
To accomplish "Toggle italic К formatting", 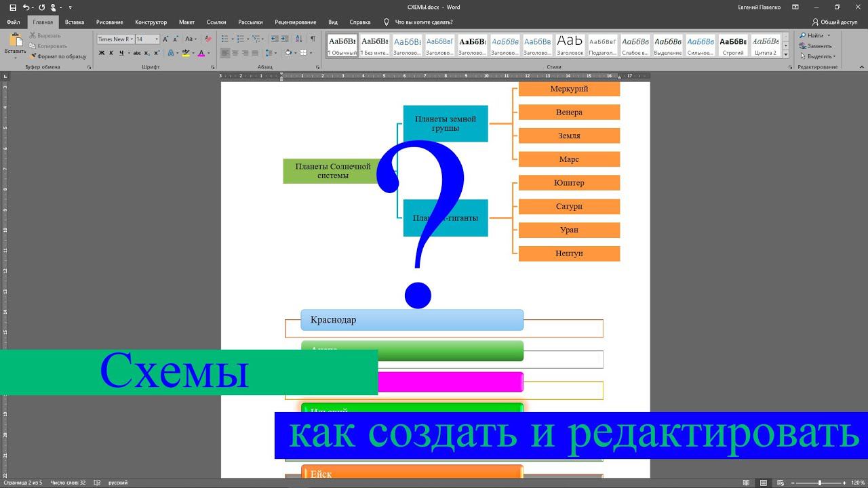I will (111, 53).
